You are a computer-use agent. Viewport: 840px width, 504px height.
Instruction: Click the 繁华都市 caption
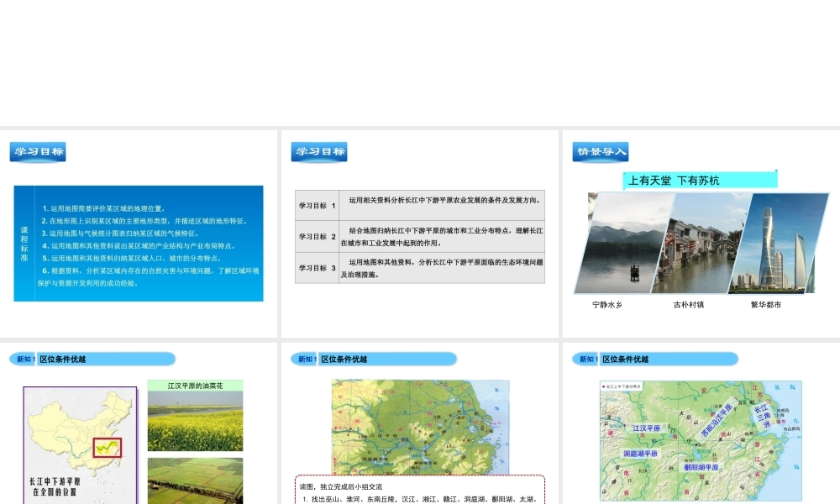765,305
